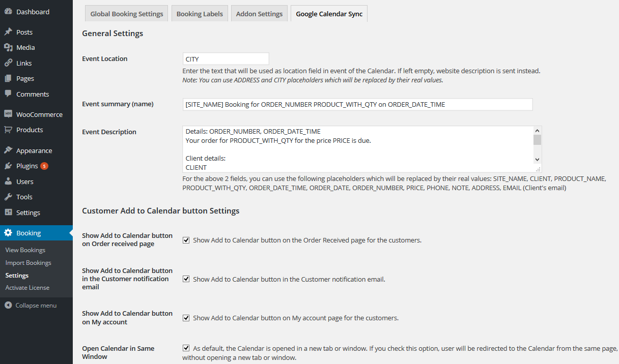The width and height of the screenshot is (619, 364).
Task: Open View Bookings submenu link
Action: [x=25, y=250]
